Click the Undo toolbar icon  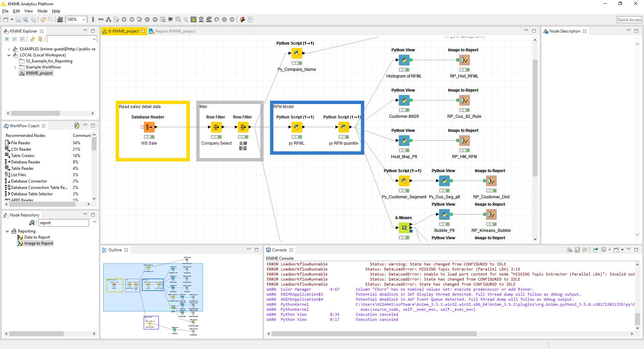[43, 19]
